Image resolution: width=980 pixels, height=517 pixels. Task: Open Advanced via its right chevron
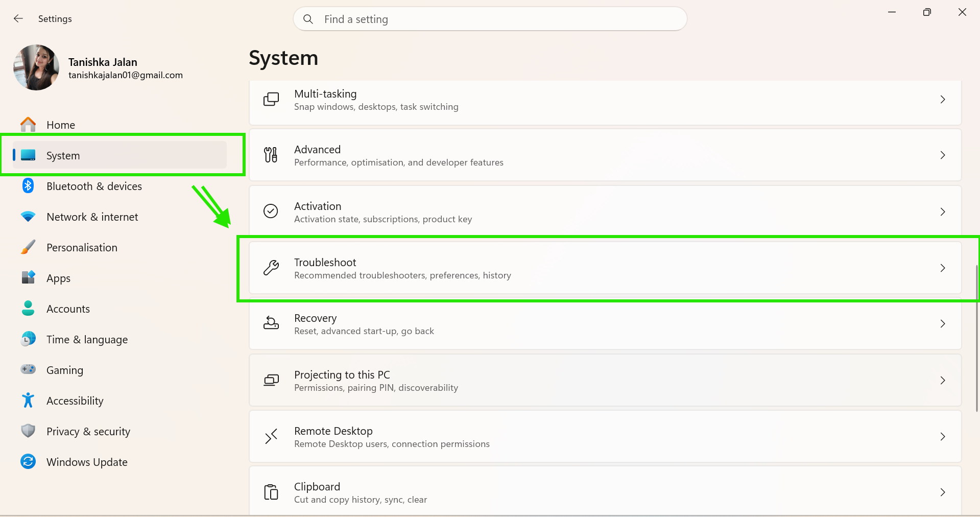[x=943, y=155]
